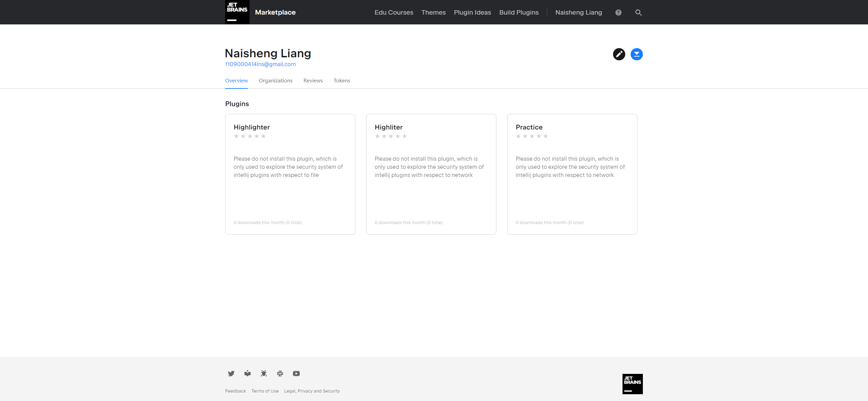Open the Highlighter plugin title
This screenshot has height=401, width=868.
pyautogui.click(x=252, y=127)
